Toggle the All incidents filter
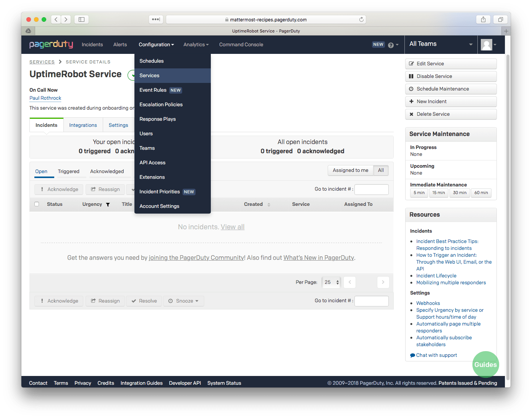 [x=380, y=170]
